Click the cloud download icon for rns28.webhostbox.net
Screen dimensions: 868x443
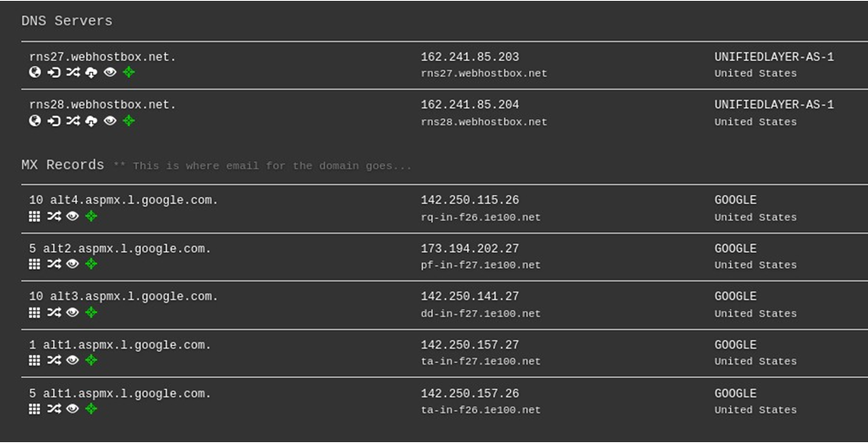[91, 121]
